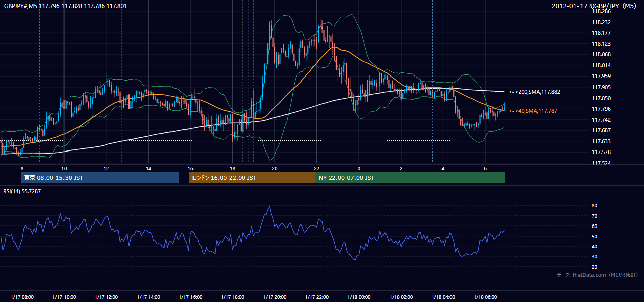This screenshot has width=644, height=302.
Task: Click the 2012-01-17 GBP/JPY (M5) chart title
Action: point(595,6)
